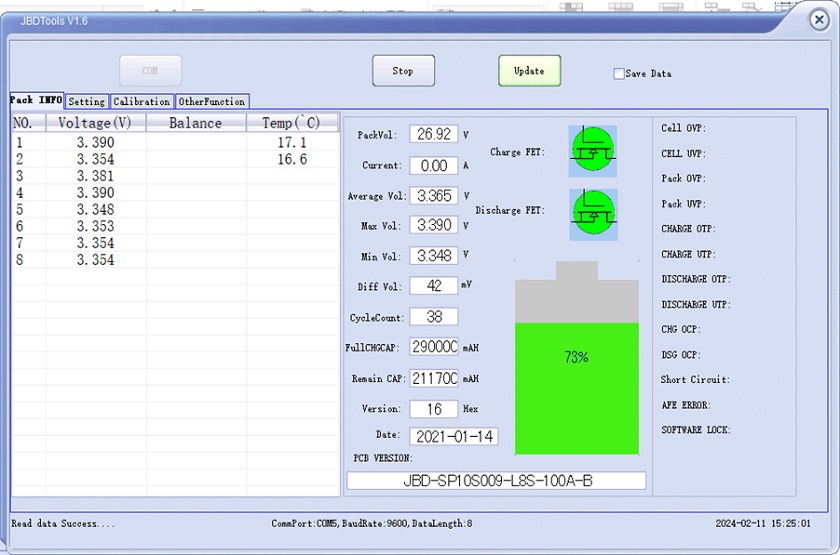
Task: Click the Cell OVP: status label
Action: (683, 128)
